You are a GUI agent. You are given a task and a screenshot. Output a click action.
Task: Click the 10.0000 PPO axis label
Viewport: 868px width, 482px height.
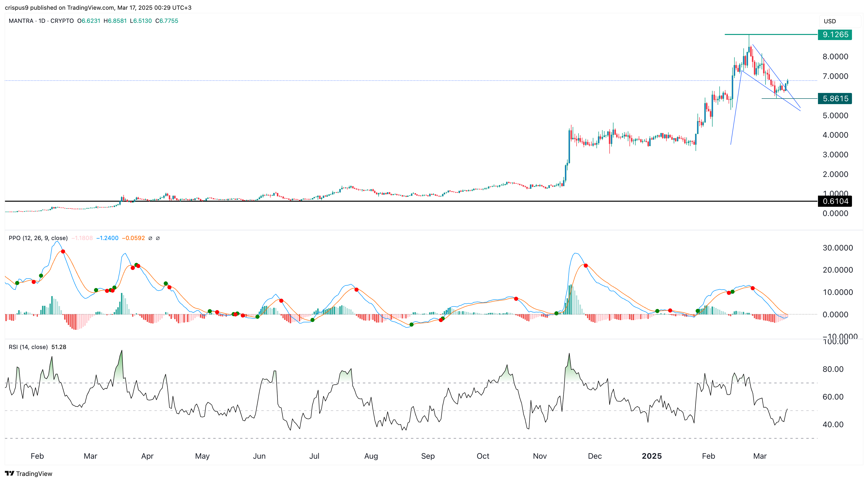[838, 292]
